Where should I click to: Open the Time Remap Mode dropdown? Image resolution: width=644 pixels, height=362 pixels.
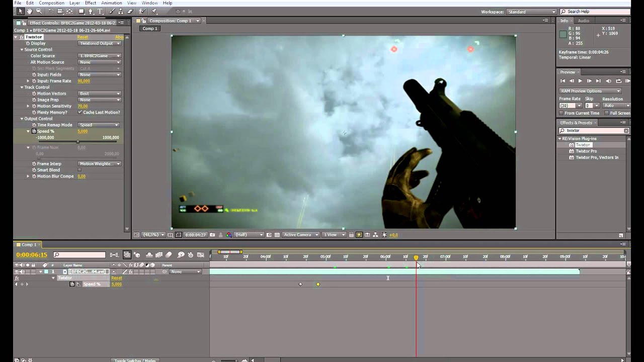coord(99,125)
